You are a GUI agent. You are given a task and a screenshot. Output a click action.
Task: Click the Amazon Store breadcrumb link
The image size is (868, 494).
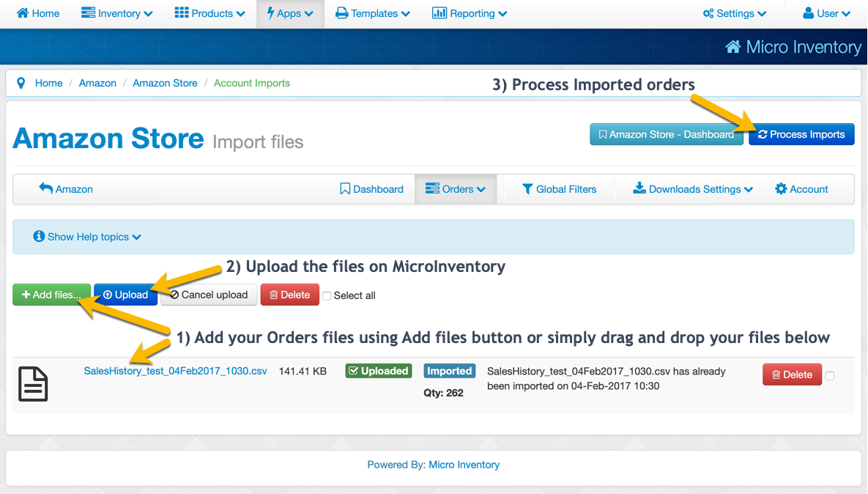[165, 83]
